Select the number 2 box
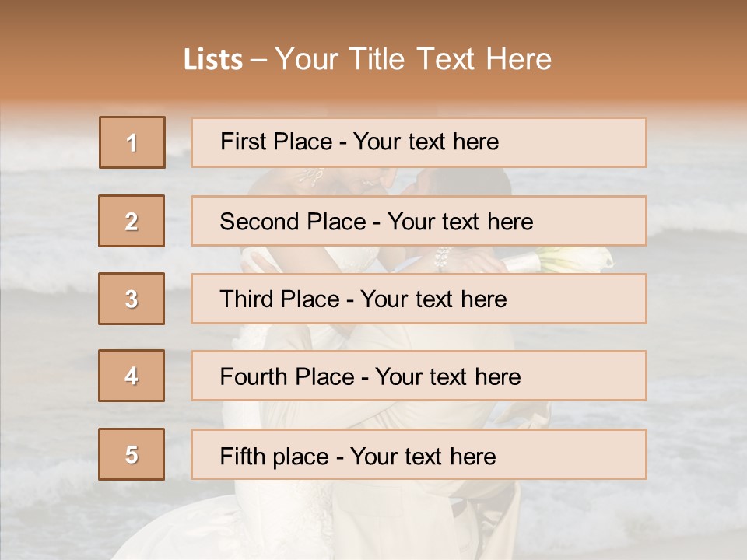This screenshot has width=747, height=560. click(132, 221)
